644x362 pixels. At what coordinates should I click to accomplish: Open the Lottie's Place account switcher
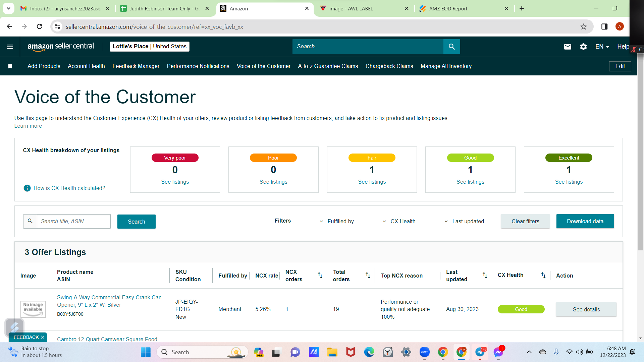pyautogui.click(x=150, y=47)
